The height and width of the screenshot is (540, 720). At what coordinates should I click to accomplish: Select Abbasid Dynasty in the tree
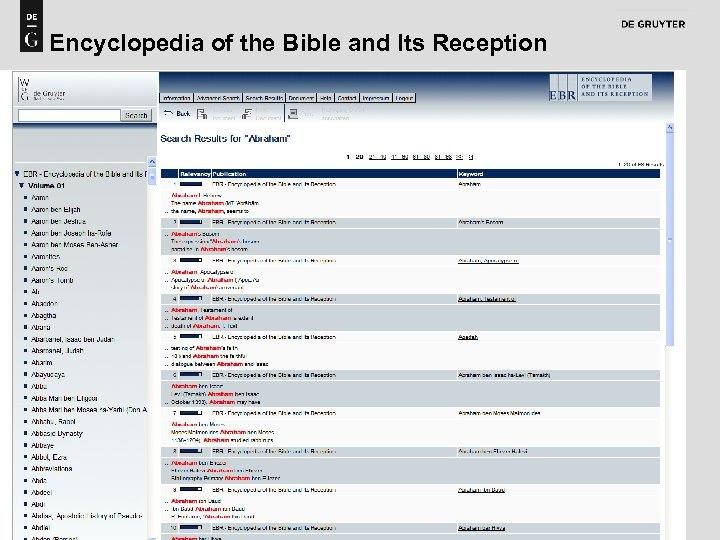coord(57,433)
